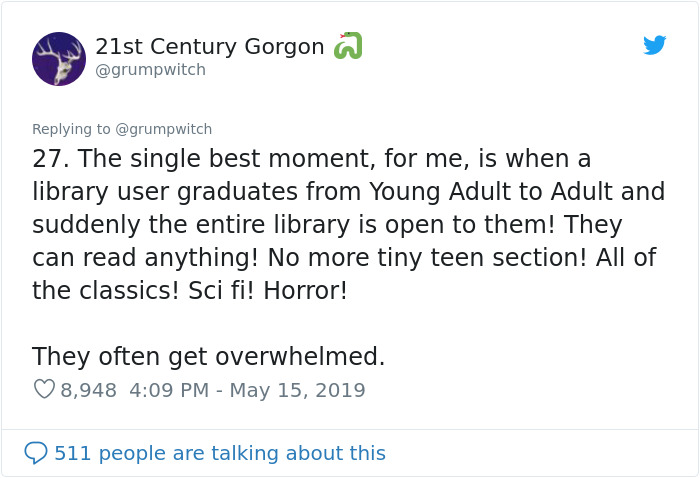Open the 21st Century Gorgon profile name
700x478 pixels.
point(209,46)
